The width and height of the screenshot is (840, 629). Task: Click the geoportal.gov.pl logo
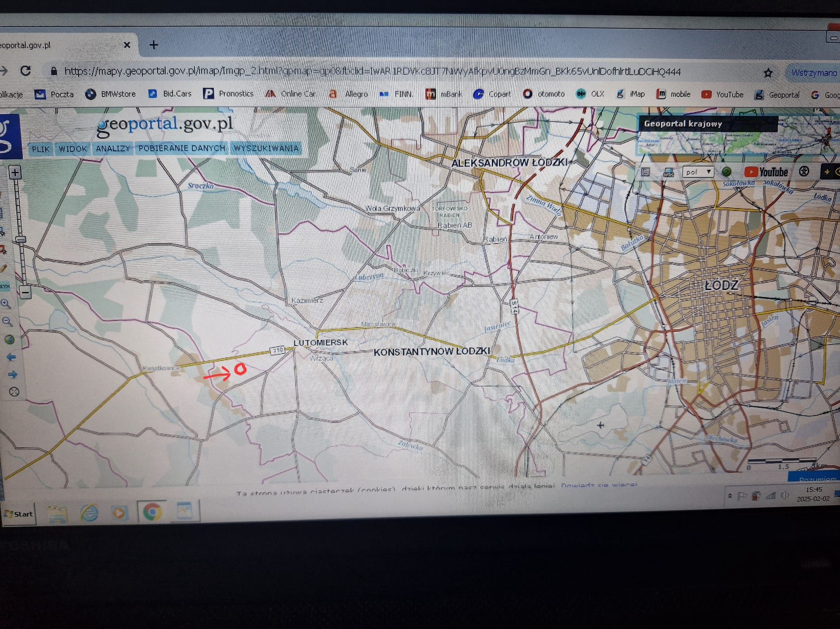165,125
